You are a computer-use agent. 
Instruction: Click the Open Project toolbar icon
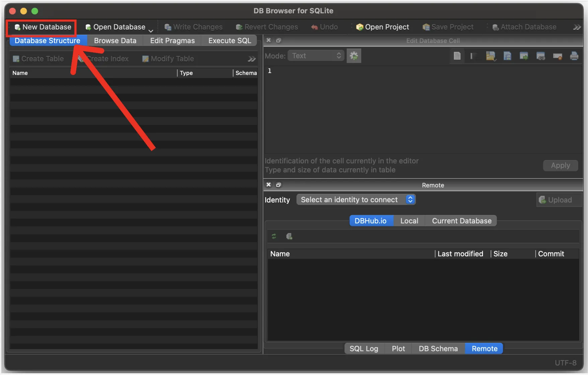click(382, 27)
